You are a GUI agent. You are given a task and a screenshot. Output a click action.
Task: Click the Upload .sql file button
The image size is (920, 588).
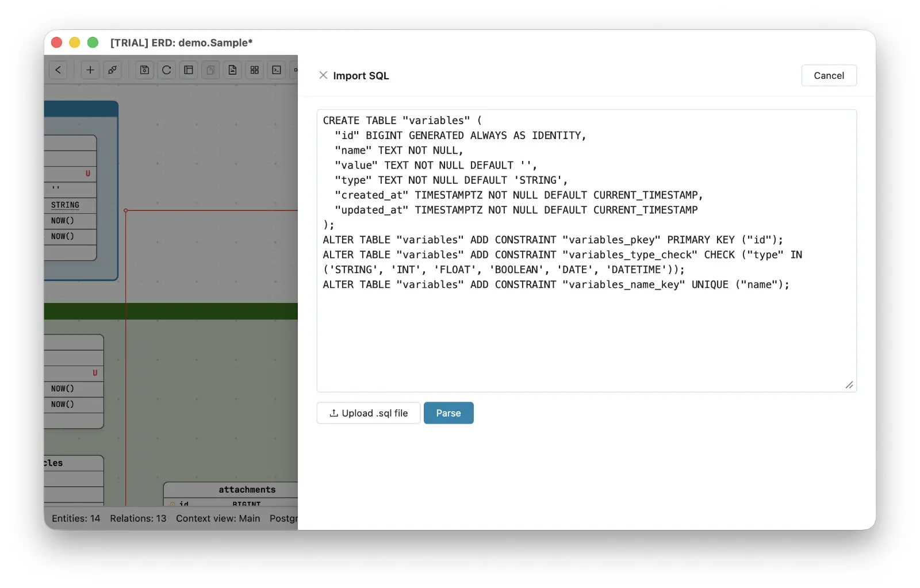[369, 413]
